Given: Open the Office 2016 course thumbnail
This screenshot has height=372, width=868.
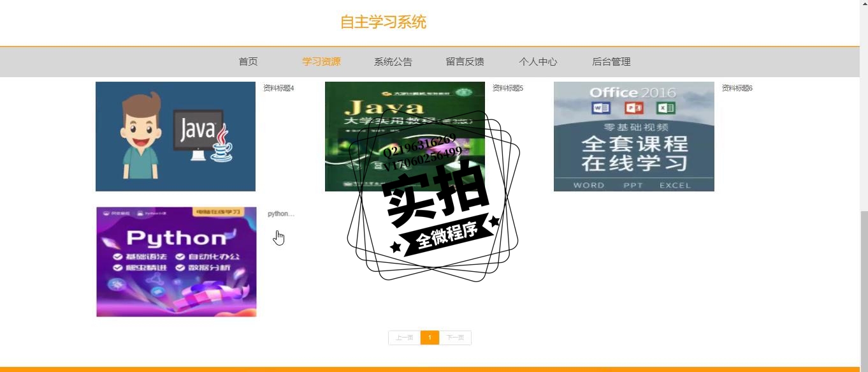Looking at the screenshot, I should click(634, 137).
